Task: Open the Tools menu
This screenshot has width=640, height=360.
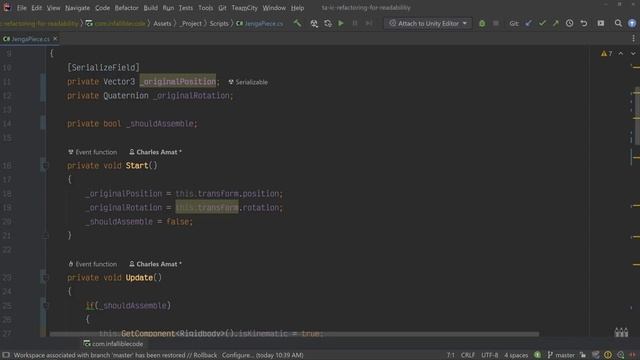Action: tap(205, 8)
